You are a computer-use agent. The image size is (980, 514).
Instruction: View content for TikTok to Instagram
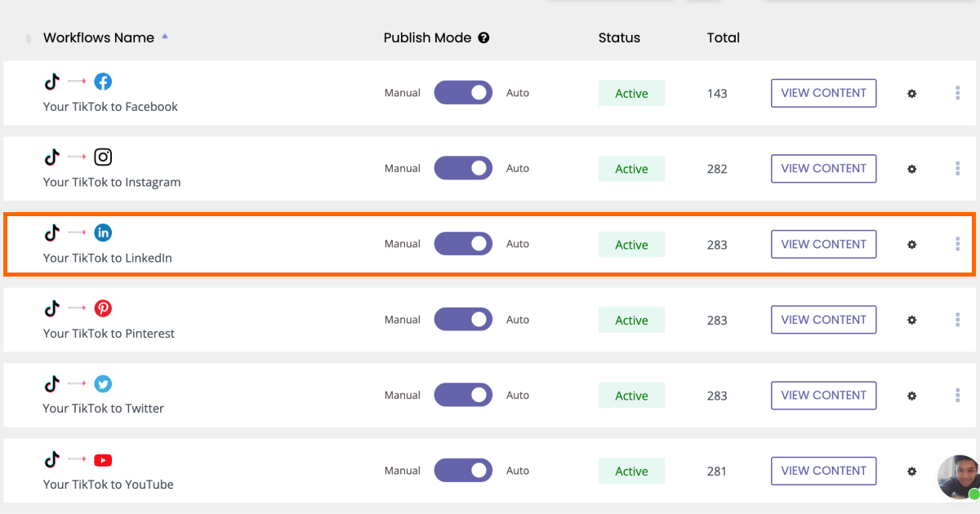pos(824,168)
